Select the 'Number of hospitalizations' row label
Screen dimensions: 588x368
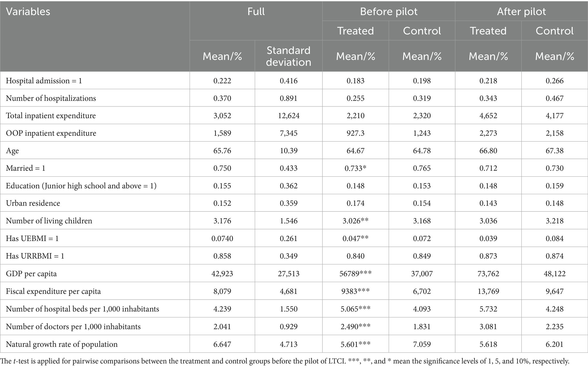[x=51, y=98]
